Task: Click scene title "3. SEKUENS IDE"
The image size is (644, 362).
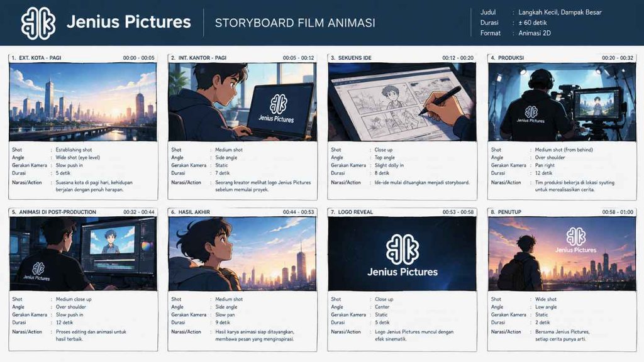Action: click(351, 58)
